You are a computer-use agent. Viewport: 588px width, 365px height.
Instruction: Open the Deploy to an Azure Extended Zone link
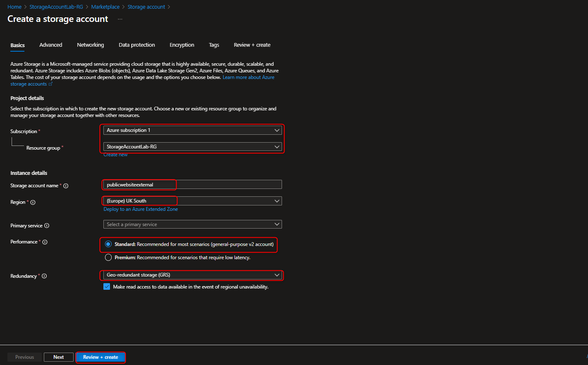(x=141, y=209)
